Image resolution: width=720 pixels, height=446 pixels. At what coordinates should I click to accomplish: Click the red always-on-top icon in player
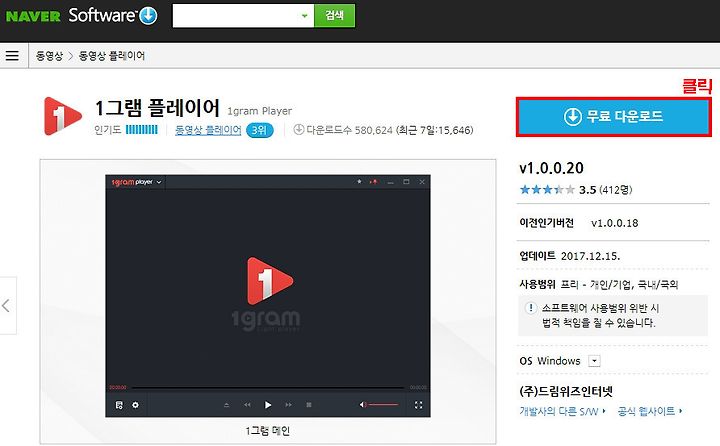tap(374, 182)
